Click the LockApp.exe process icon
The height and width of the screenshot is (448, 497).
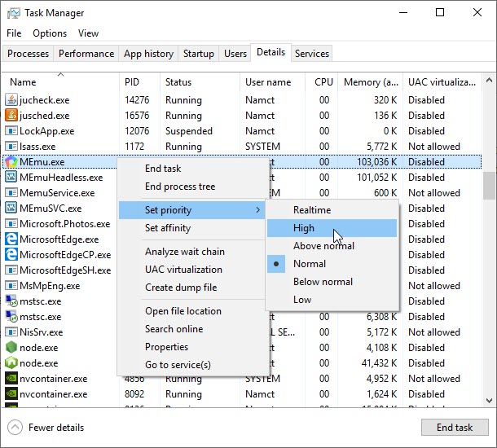click(x=11, y=131)
